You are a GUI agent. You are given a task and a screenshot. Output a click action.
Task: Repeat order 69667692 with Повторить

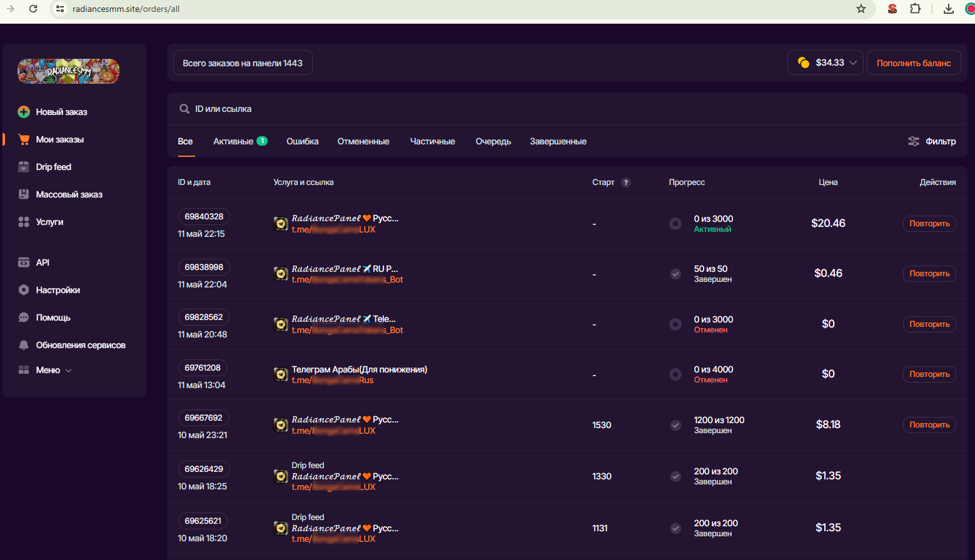tap(929, 425)
